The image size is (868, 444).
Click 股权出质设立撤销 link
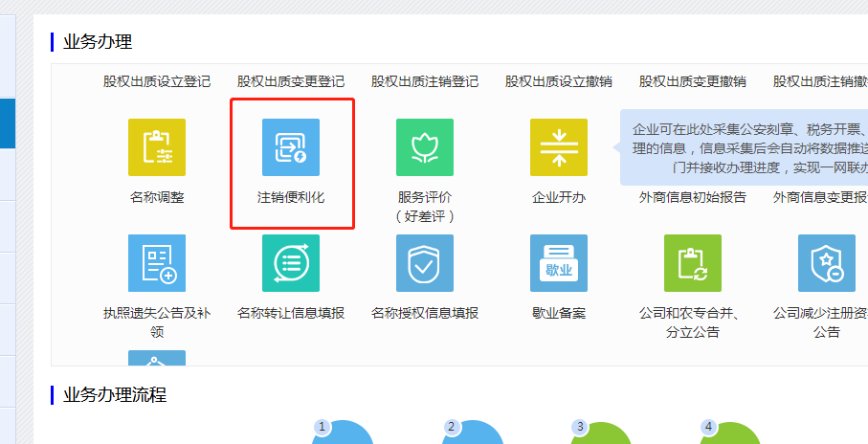pyautogui.click(x=559, y=82)
